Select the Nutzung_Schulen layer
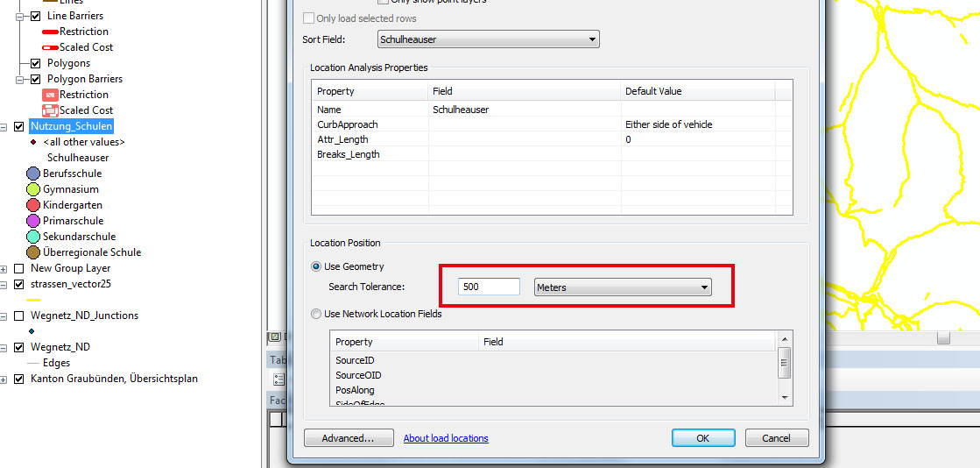 point(71,126)
